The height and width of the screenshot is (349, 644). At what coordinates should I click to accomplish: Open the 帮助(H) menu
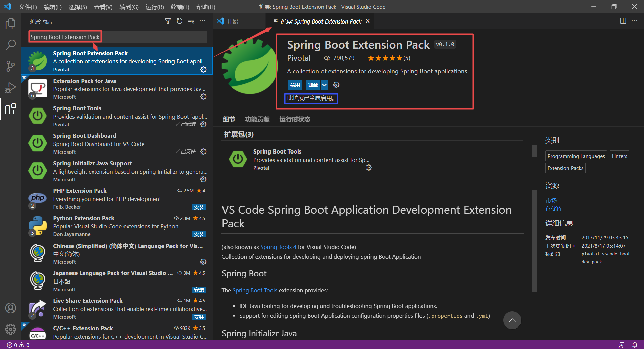point(206,7)
